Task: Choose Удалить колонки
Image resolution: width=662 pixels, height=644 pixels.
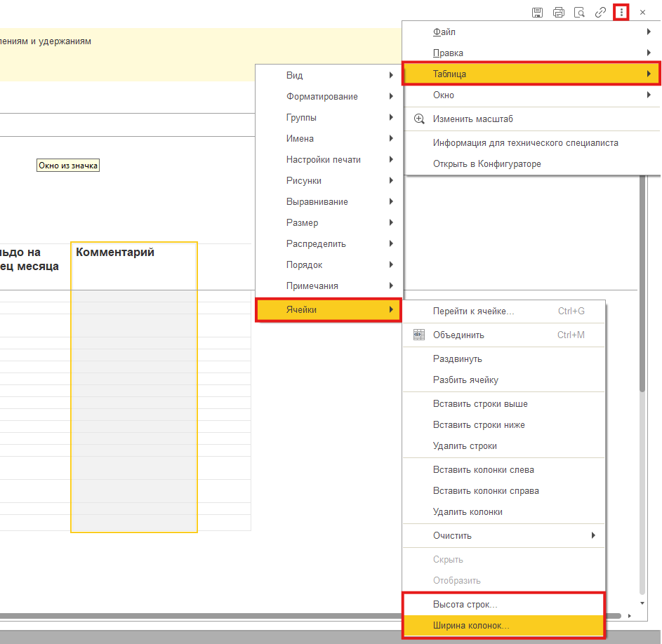Action: click(x=503, y=512)
